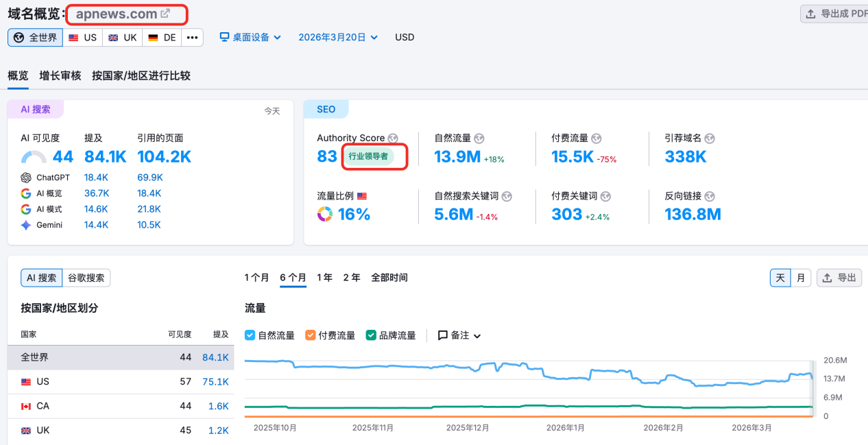868x445 pixels.
Task: Select the 谷歌搜索 toggle button
Action: pyautogui.click(x=86, y=278)
